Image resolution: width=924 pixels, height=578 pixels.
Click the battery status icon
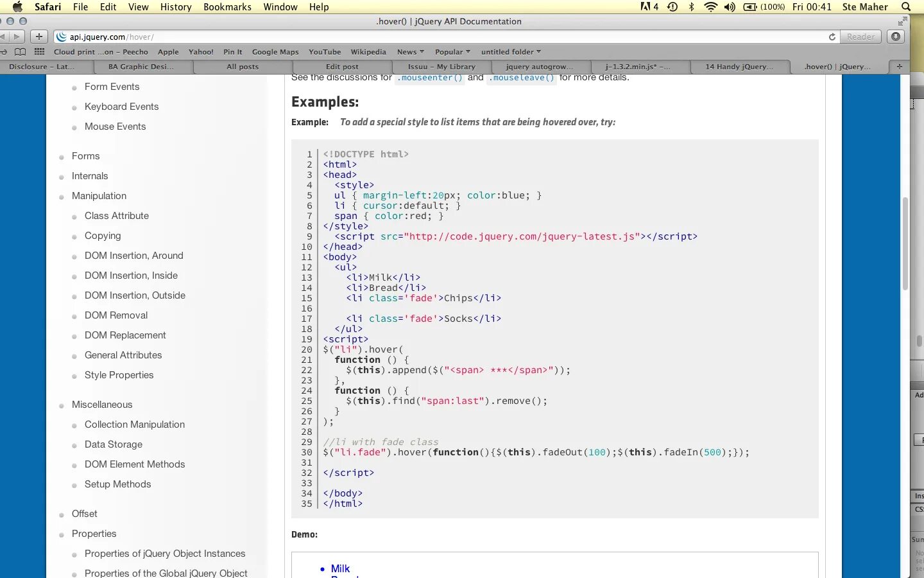(x=750, y=6)
